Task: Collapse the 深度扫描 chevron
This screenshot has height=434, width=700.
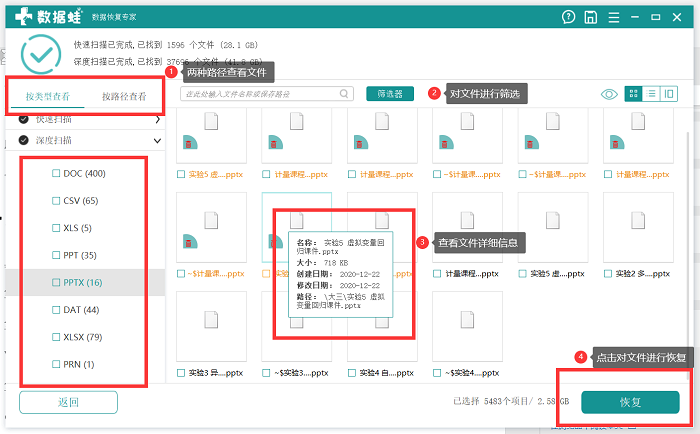Action: click(x=157, y=141)
